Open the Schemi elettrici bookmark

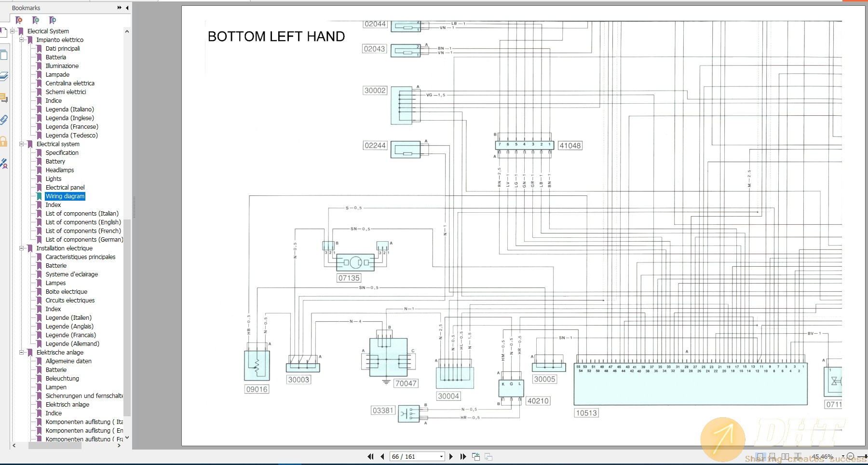click(66, 92)
